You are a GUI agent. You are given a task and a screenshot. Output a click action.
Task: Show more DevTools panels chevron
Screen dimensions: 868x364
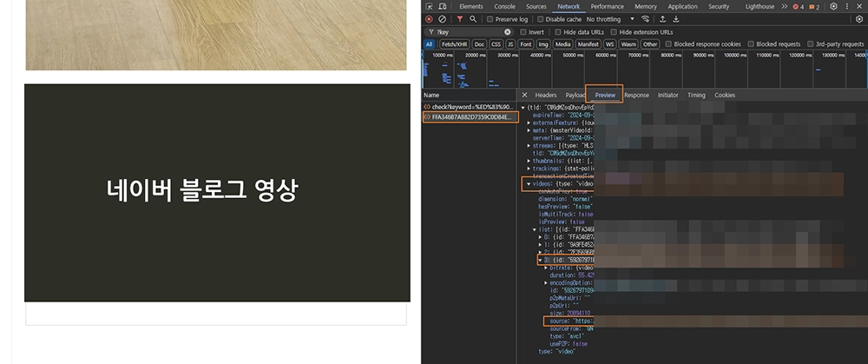point(785,7)
